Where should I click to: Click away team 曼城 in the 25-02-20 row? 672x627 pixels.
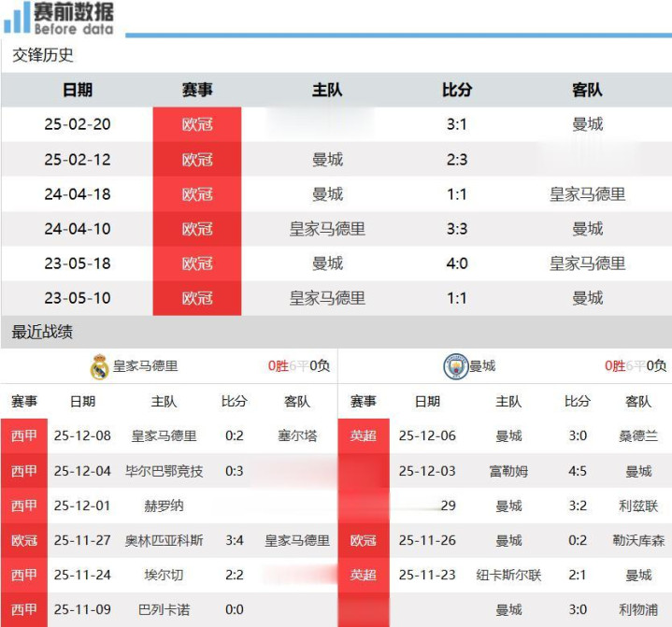coord(588,124)
